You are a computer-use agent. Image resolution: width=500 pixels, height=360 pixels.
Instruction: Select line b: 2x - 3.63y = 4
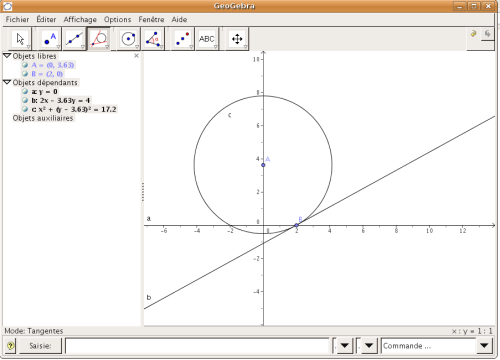point(61,100)
